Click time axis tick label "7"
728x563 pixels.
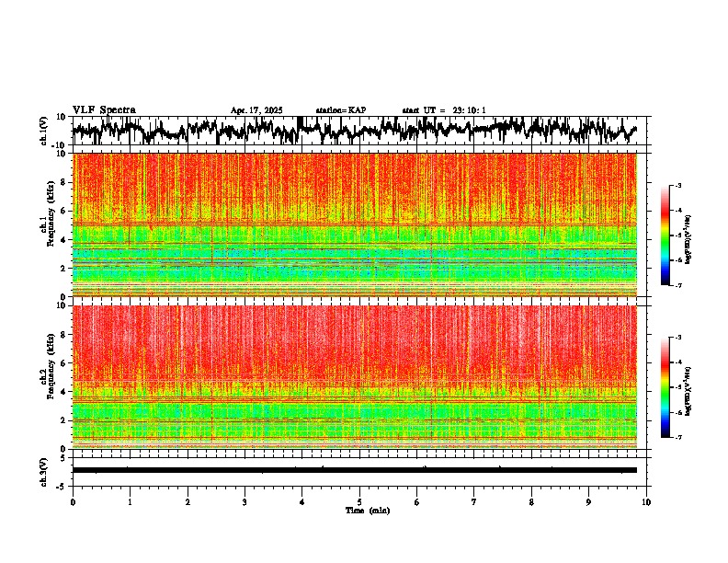click(x=474, y=502)
